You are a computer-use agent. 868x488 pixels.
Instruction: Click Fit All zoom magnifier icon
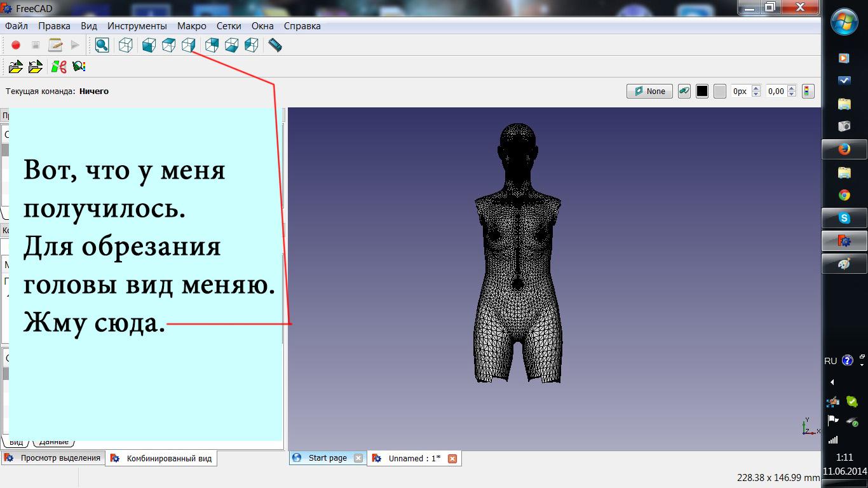[x=102, y=45]
